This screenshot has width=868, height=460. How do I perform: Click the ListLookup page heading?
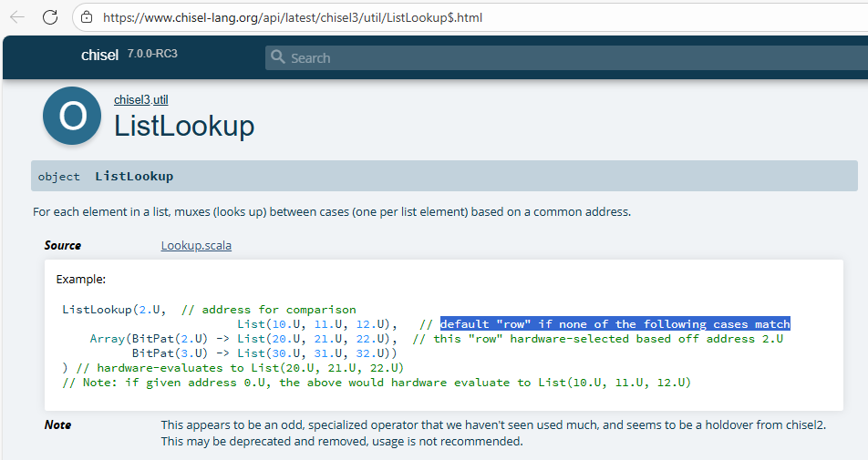click(x=184, y=126)
